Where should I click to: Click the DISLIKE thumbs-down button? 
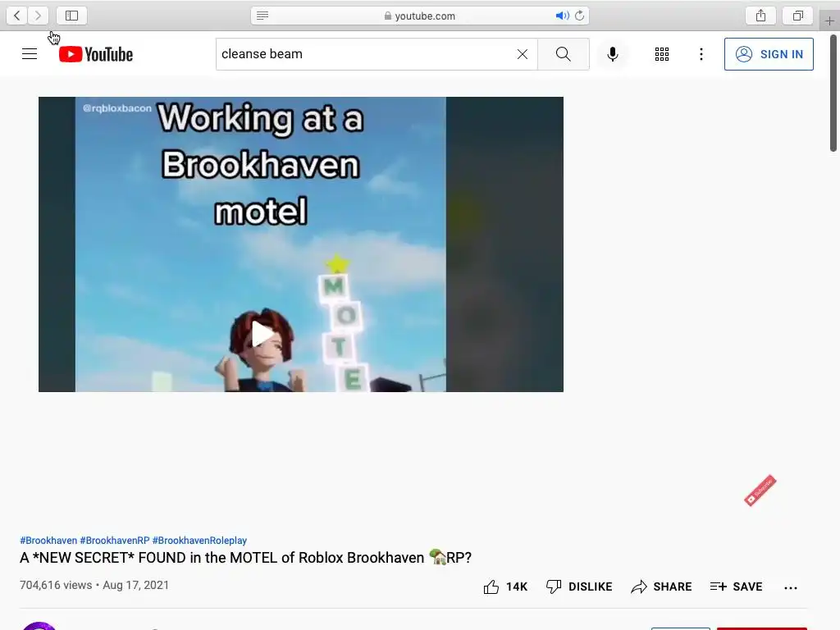[x=579, y=587]
